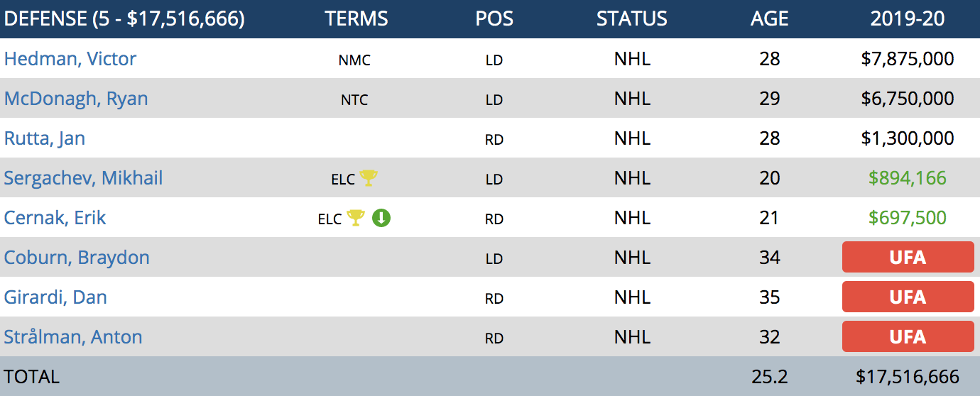Select the 2019-20 season column header
Screen dimensions: 980x396
(908, 18)
